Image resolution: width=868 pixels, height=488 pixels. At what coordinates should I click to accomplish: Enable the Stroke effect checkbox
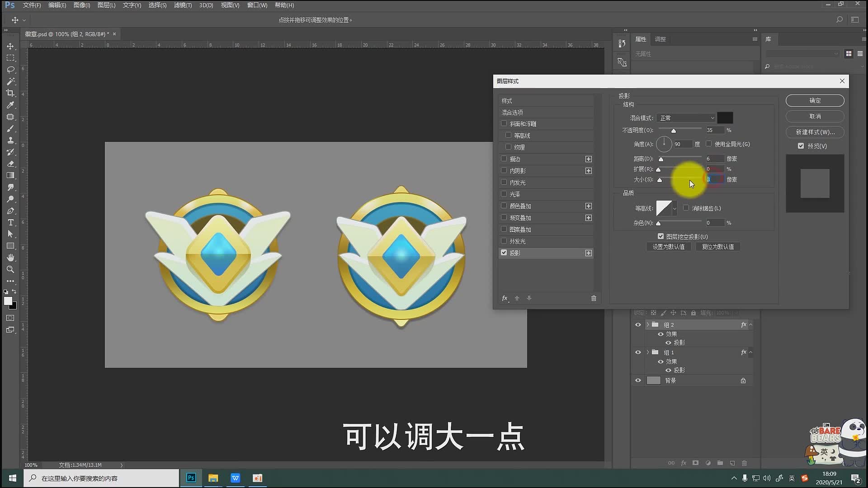pos(504,159)
